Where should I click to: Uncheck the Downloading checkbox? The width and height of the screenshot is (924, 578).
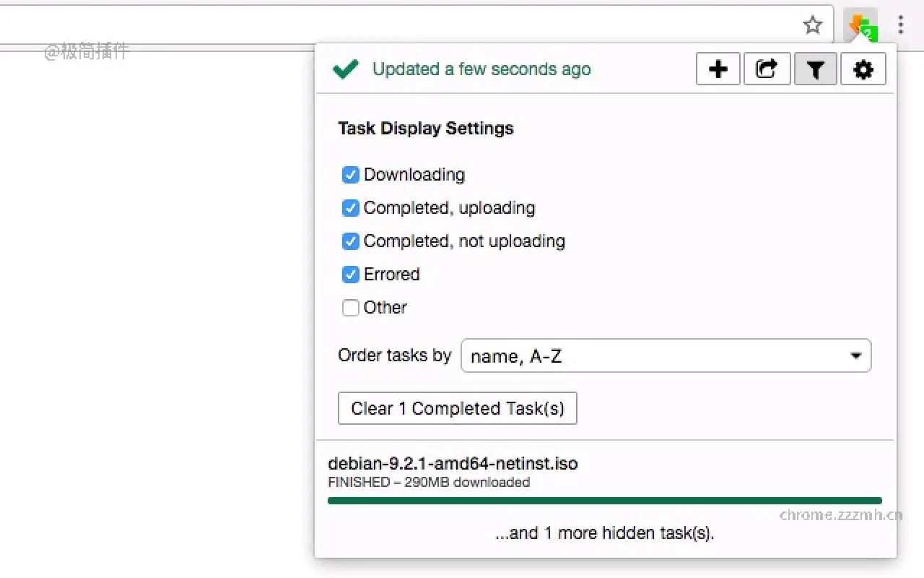coord(351,175)
